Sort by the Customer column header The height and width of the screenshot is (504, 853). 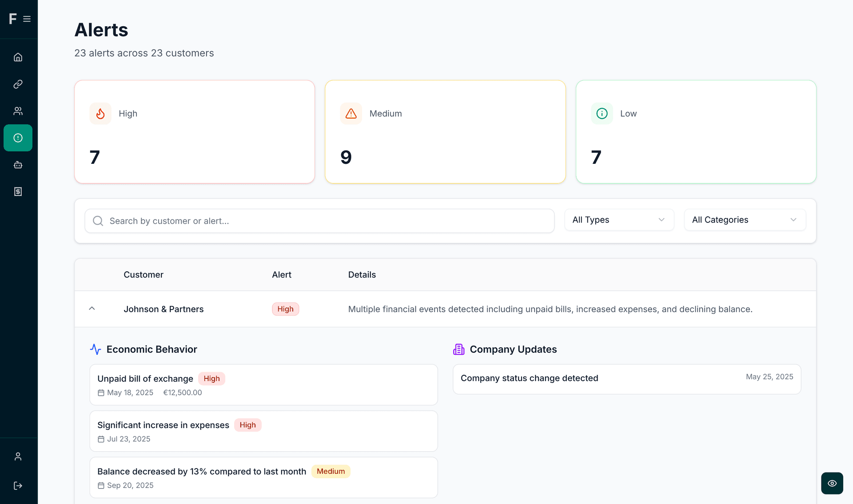coord(143,274)
